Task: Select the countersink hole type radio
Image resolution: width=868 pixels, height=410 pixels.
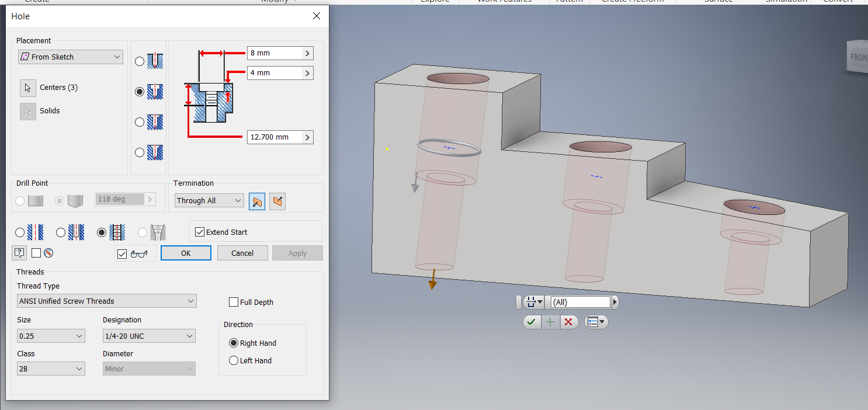Action: tap(140, 152)
